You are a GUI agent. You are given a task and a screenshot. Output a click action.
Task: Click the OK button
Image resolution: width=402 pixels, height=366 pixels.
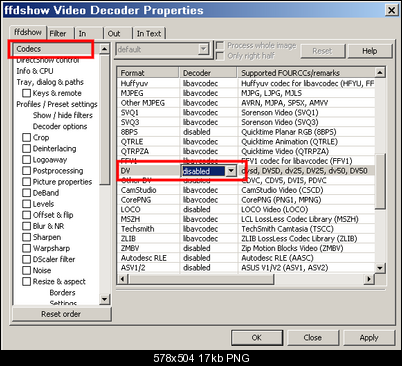pos(257,338)
